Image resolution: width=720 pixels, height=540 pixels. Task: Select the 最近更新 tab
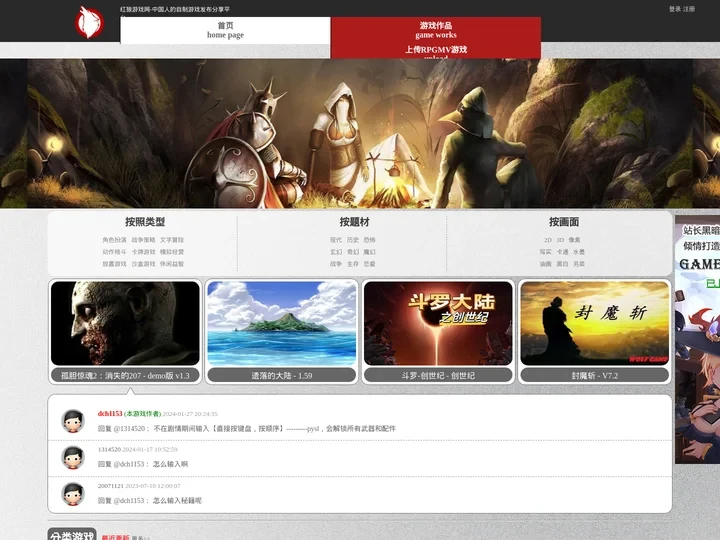click(115, 537)
